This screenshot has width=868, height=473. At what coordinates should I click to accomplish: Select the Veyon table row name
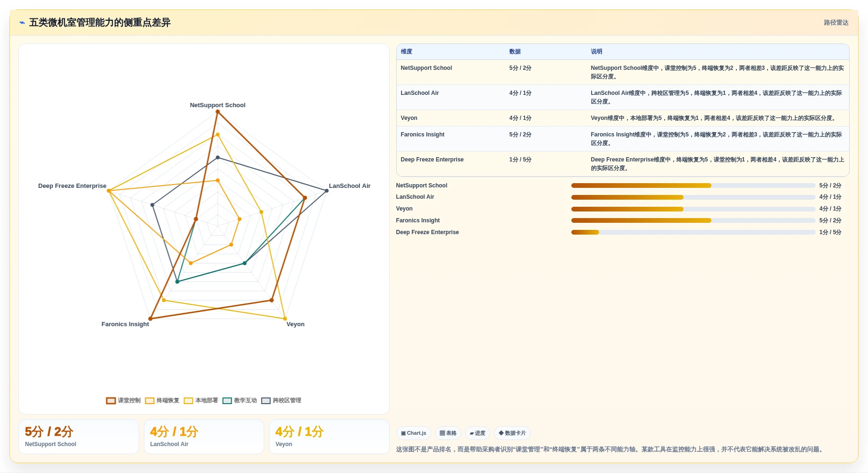pyautogui.click(x=409, y=118)
